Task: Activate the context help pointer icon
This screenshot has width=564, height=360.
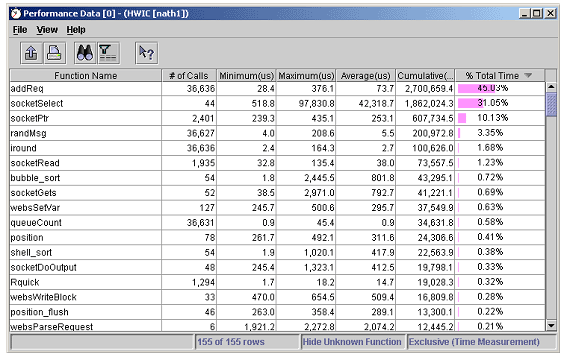Action: tap(146, 53)
